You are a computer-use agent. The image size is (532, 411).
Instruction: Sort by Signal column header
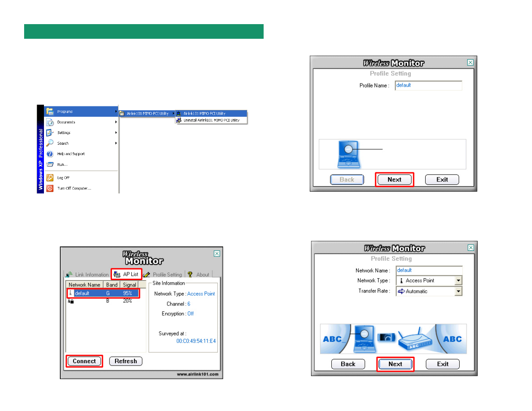point(129,285)
